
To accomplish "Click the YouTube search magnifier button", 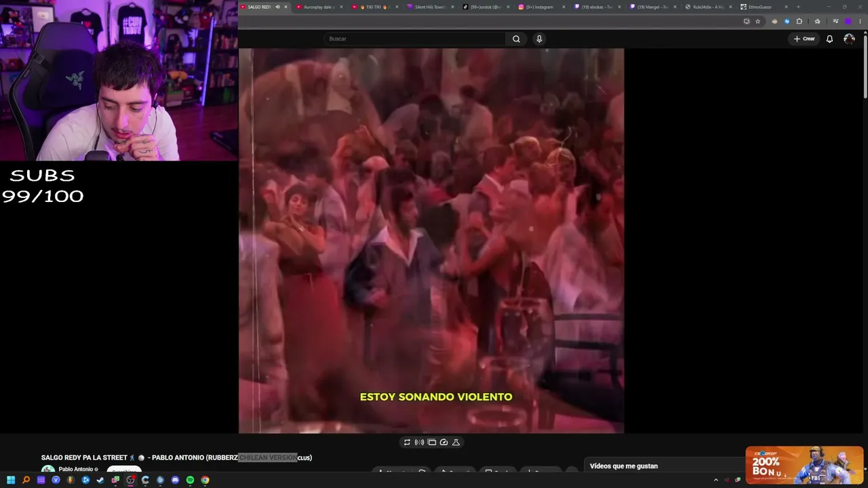I will click(516, 39).
